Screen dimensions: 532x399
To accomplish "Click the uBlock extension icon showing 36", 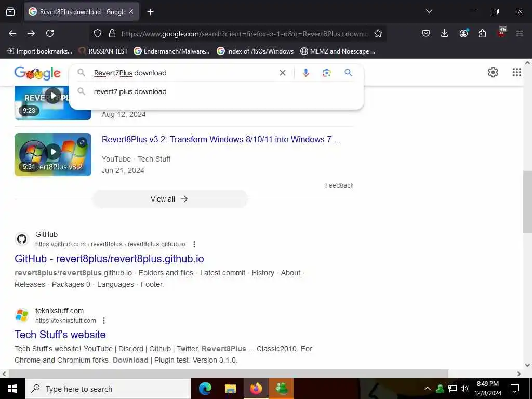I will pyautogui.click(x=501, y=33).
